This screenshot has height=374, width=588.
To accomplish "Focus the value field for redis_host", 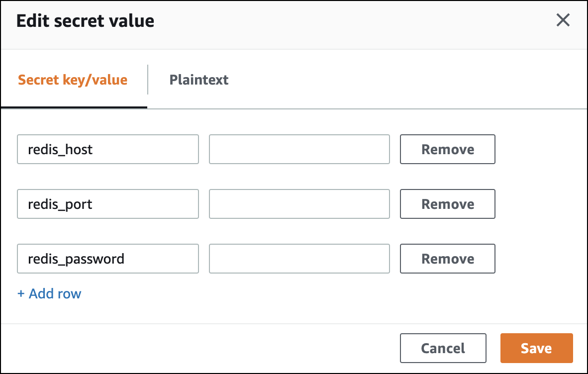I will tap(299, 149).
